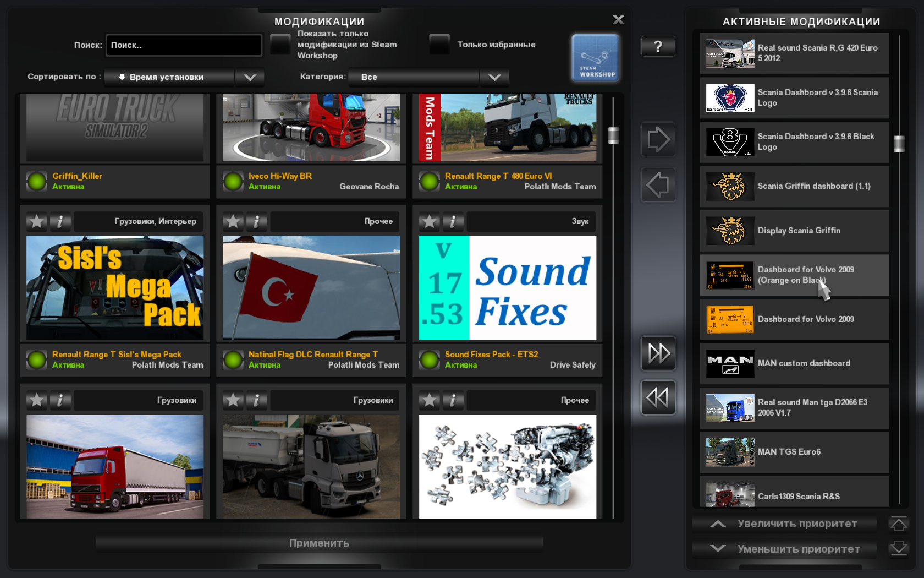Click Уменьшить приоритет button
The width and height of the screenshot is (924, 578).
tap(784, 549)
